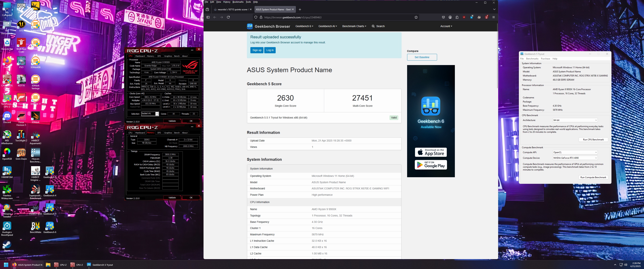Launch Discord from the desktop
Screen dimensions: 644x269
(7, 117)
